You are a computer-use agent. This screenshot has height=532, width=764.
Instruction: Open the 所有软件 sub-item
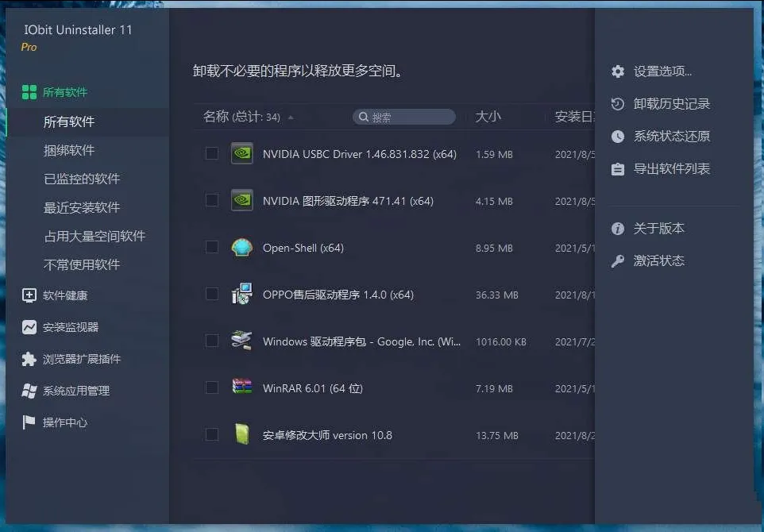tap(69, 121)
